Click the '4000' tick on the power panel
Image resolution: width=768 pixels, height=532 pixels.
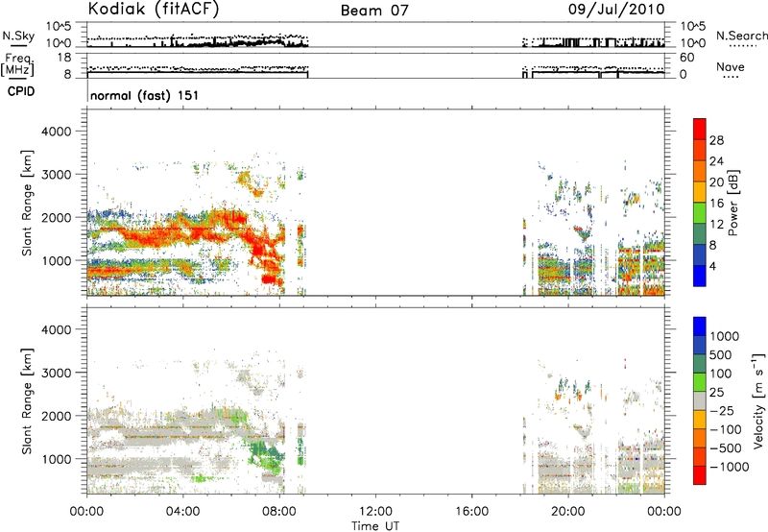(x=56, y=132)
